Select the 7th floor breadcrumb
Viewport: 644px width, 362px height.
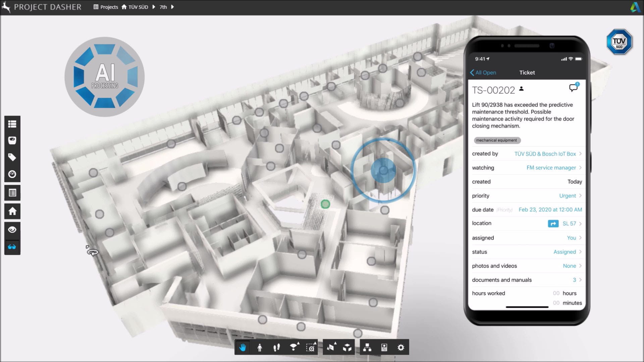pyautogui.click(x=163, y=7)
